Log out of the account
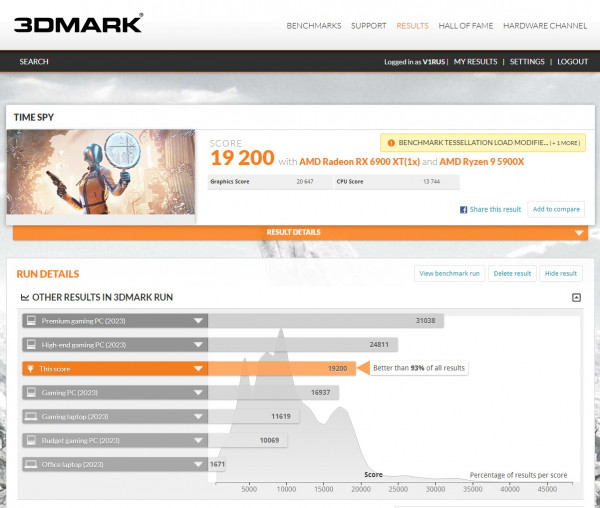 [572, 62]
